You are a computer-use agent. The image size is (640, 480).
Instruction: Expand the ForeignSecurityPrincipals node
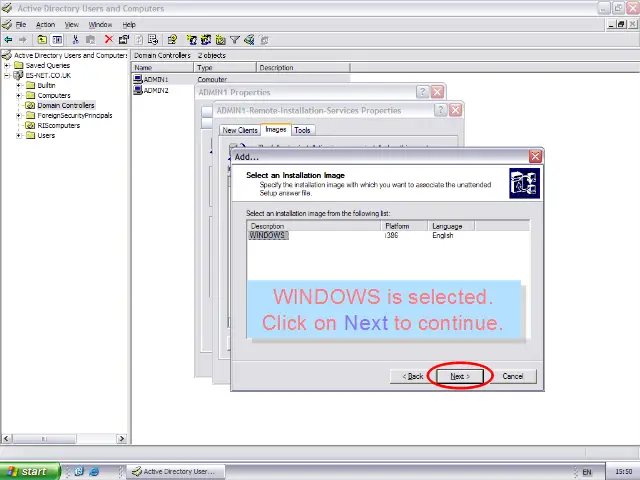point(18,116)
